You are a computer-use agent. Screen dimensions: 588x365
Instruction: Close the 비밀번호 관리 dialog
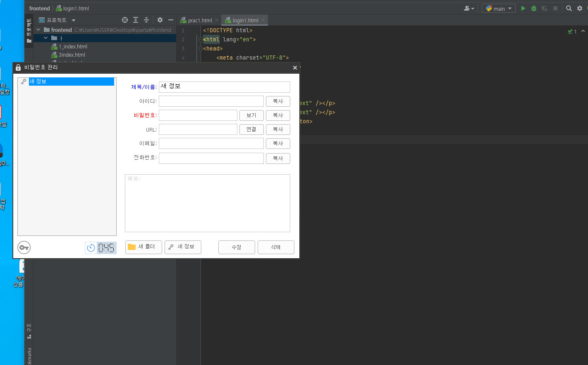(x=295, y=67)
